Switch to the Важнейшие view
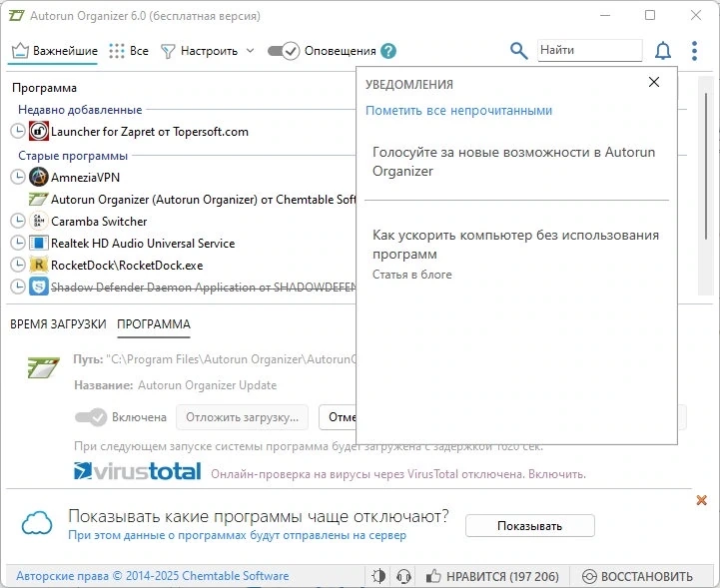Image resolution: width=720 pixels, height=588 pixels. pos(54,51)
